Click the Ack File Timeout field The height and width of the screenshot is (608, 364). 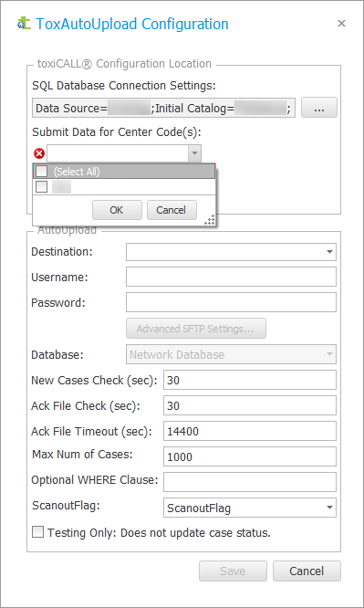pyautogui.click(x=250, y=431)
